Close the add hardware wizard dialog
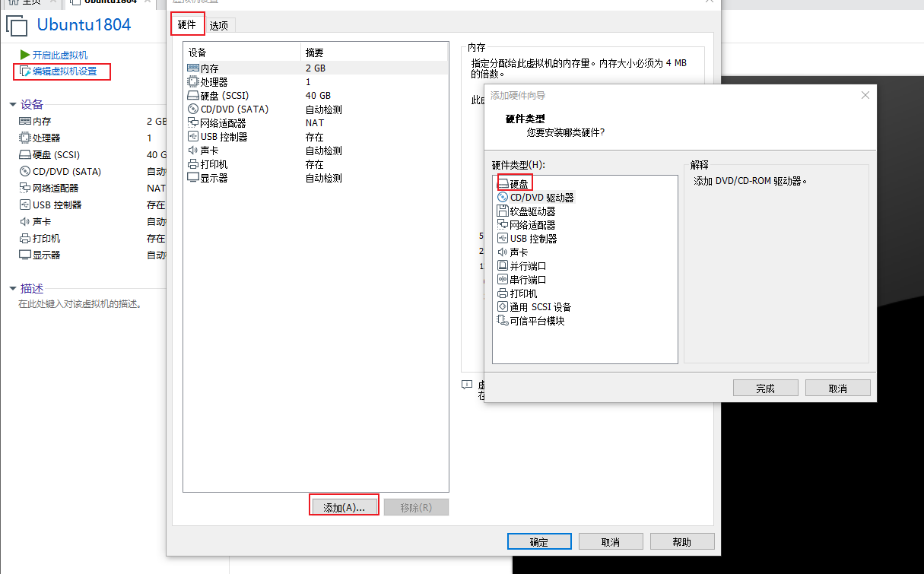 coord(865,95)
